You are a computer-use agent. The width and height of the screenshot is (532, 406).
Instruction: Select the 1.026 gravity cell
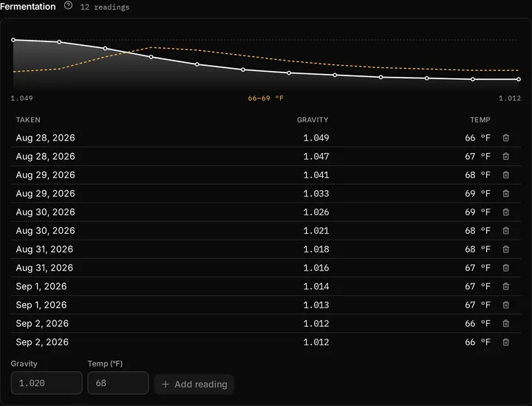coord(316,212)
